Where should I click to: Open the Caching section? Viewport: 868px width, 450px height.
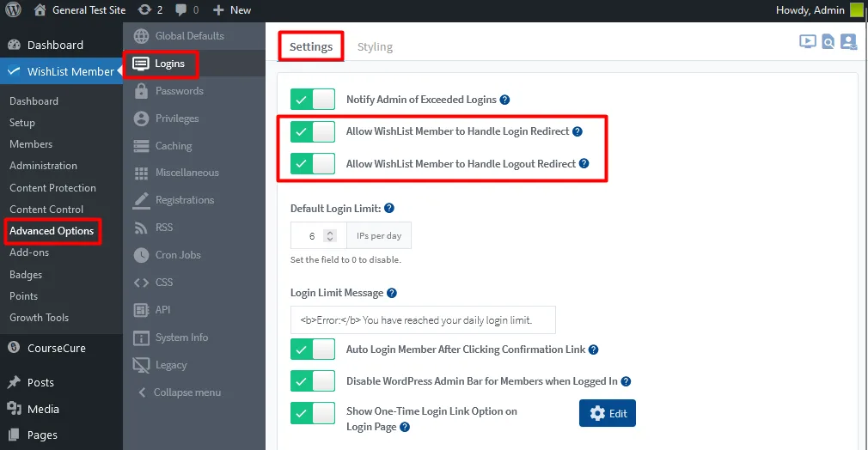pyautogui.click(x=193, y=146)
